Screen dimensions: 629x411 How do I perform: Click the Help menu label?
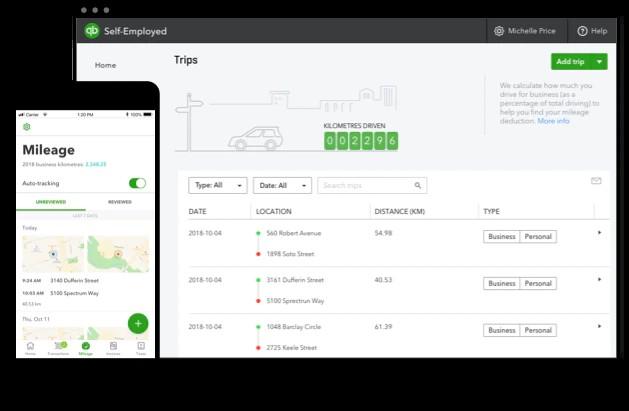[599, 31]
